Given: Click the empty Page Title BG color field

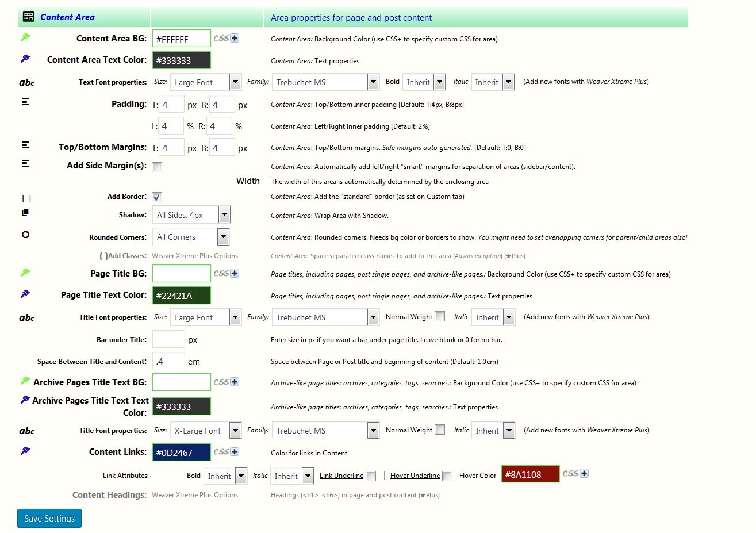Looking at the screenshot, I should (182, 274).
